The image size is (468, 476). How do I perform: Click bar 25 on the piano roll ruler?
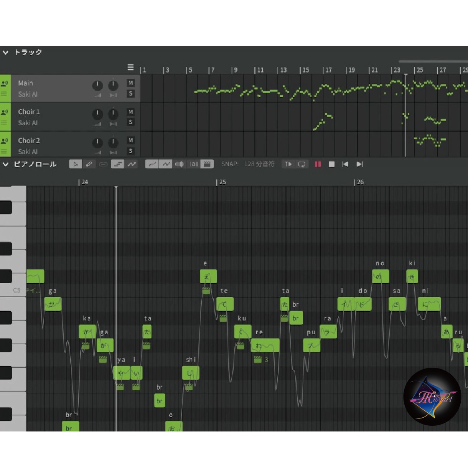point(221,182)
